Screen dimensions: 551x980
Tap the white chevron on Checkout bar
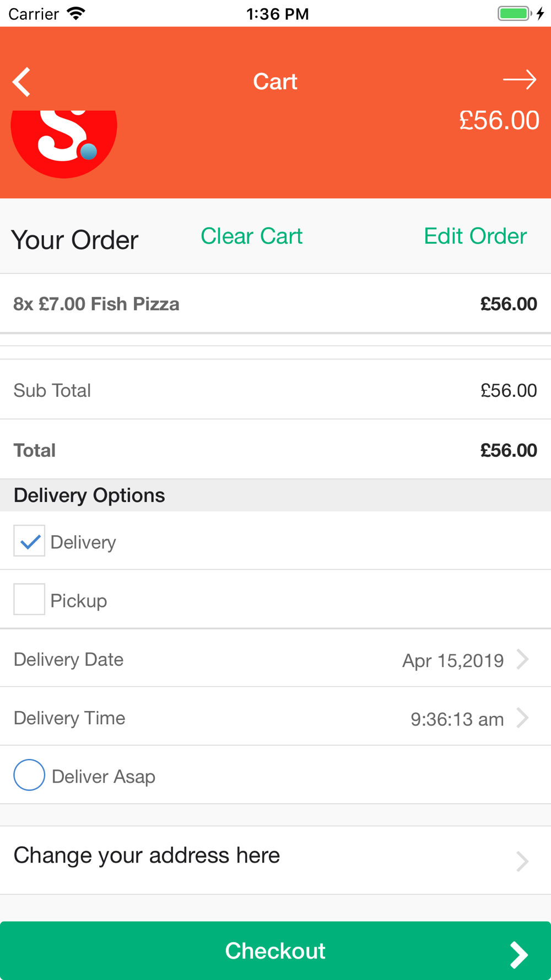click(518, 955)
